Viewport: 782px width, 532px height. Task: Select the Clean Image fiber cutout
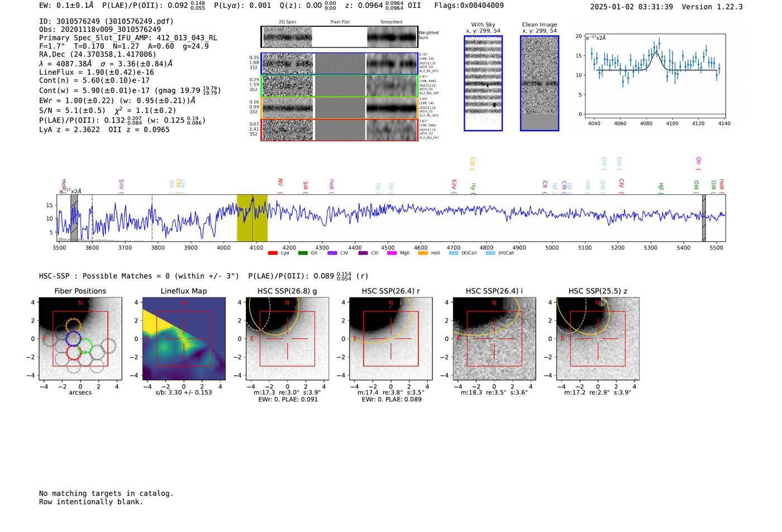tap(540, 83)
